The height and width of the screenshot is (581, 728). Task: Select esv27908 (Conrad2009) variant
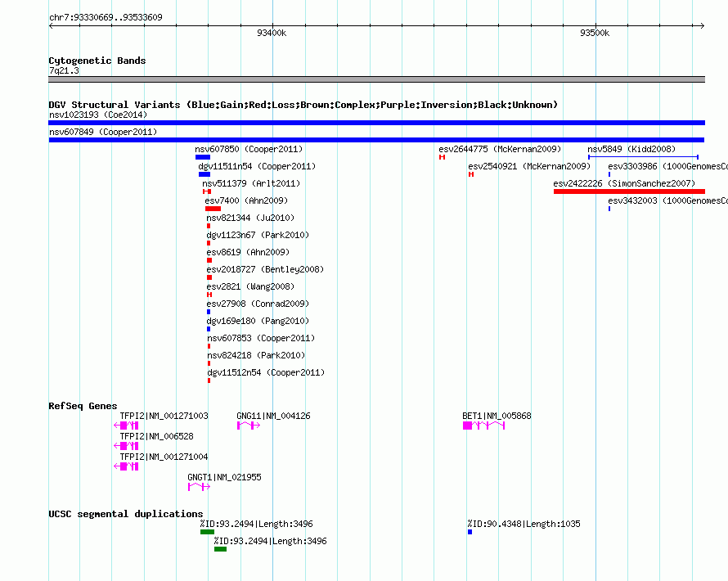pyautogui.click(x=258, y=304)
